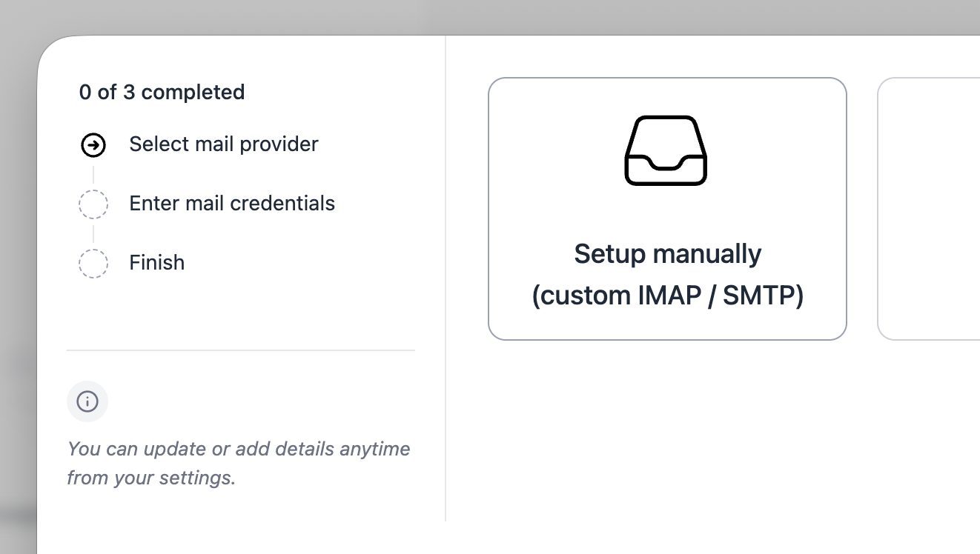
Task: Go to the "Enter mail credentials" step
Action: [231, 203]
